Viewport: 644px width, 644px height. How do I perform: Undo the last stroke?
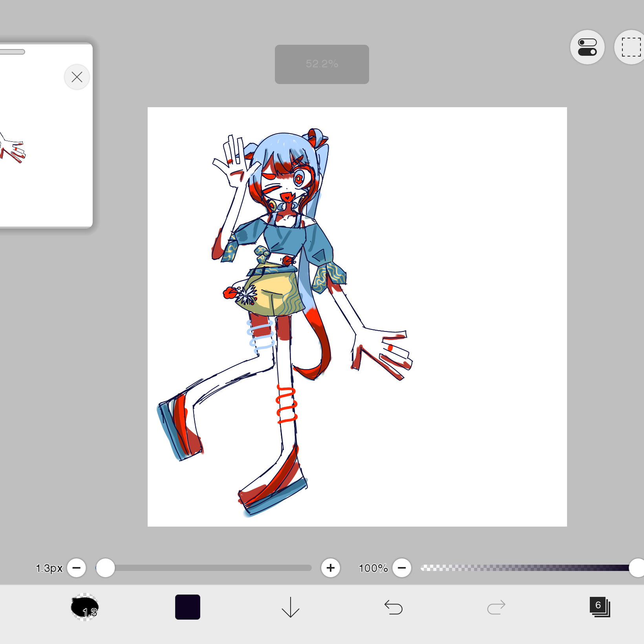click(x=393, y=607)
